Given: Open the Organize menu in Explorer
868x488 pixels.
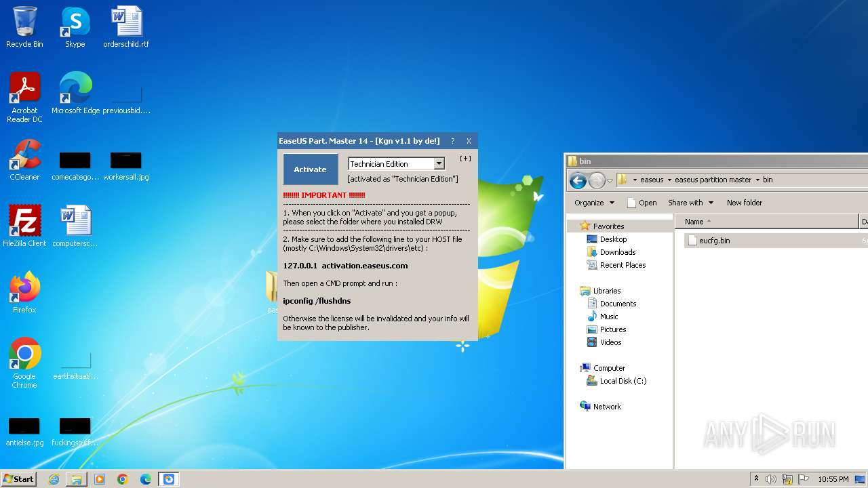Looking at the screenshot, I should 594,203.
